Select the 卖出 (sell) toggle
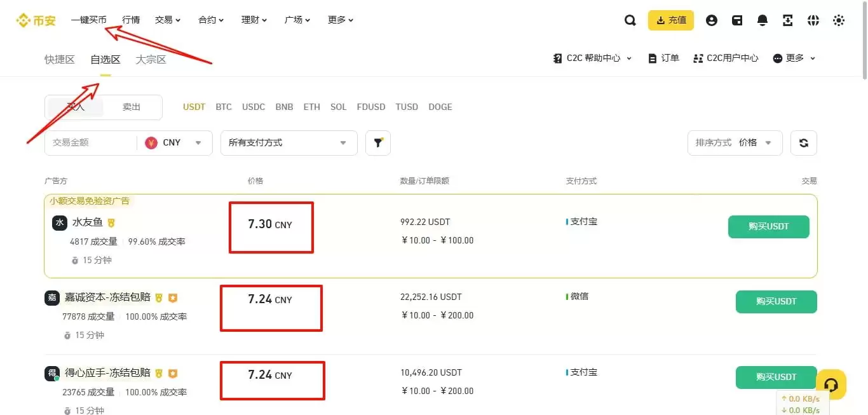The image size is (868, 415). pyautogui.click(x=132, y=107)
